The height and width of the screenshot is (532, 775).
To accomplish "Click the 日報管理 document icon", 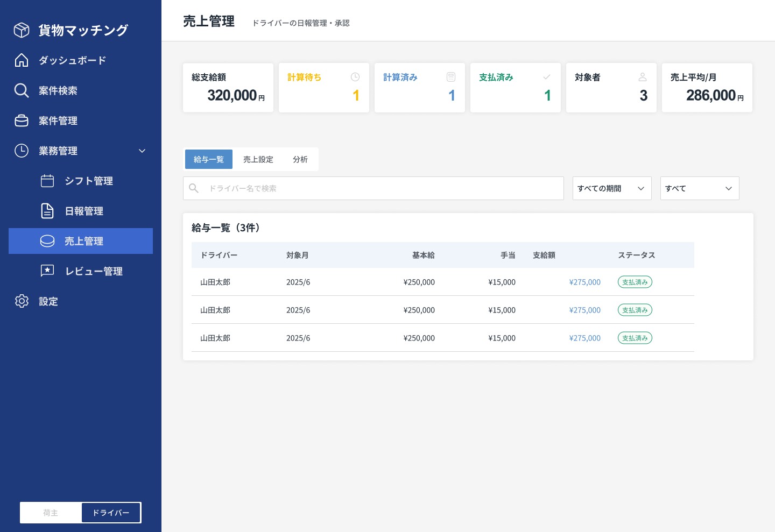I will [x=47, y=211].
